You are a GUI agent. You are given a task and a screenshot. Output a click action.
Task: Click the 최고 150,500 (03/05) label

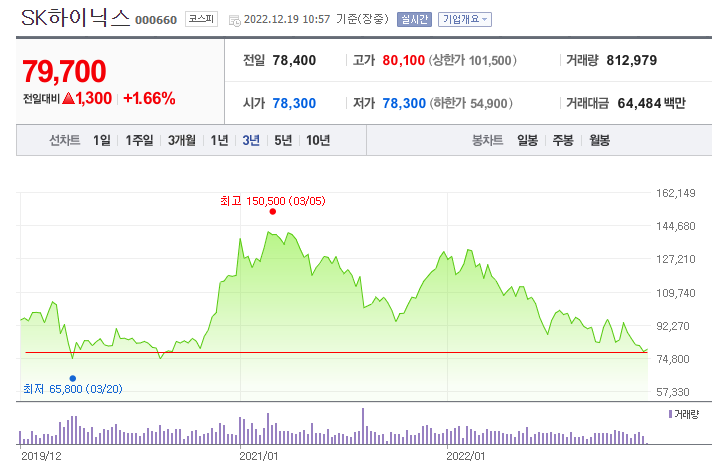click(272, 201)
